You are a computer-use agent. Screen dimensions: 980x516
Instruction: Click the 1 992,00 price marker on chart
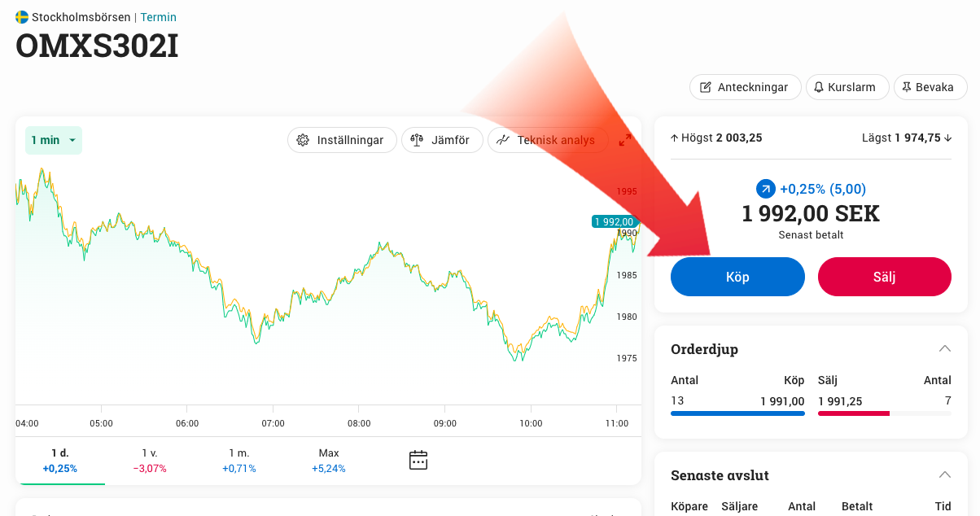614,221
